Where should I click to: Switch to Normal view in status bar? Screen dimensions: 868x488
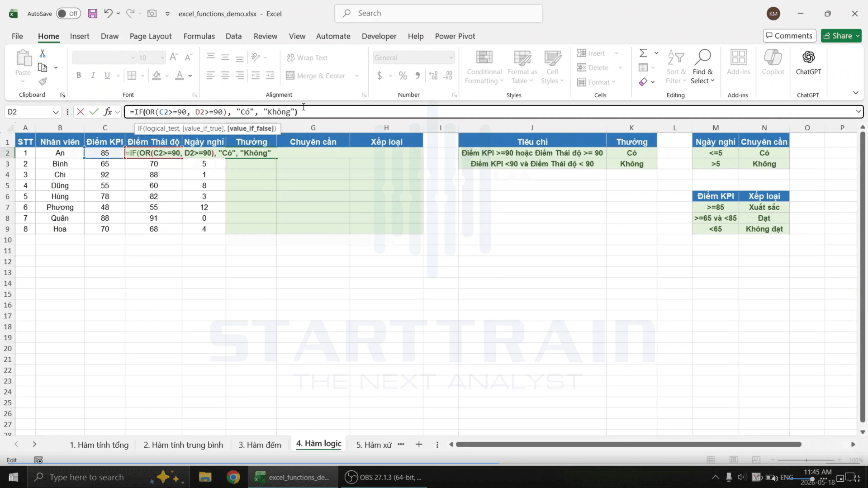[711, 460]
